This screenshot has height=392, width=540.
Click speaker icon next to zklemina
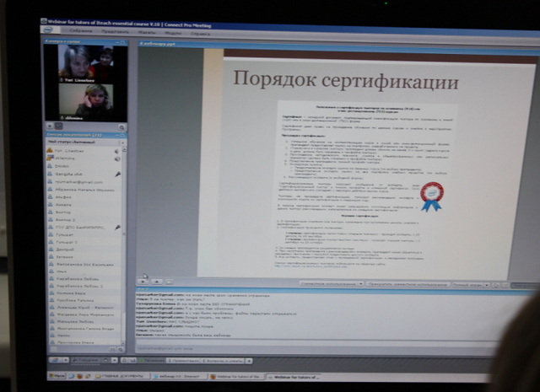pyautogui.click(x=117, y=158)
